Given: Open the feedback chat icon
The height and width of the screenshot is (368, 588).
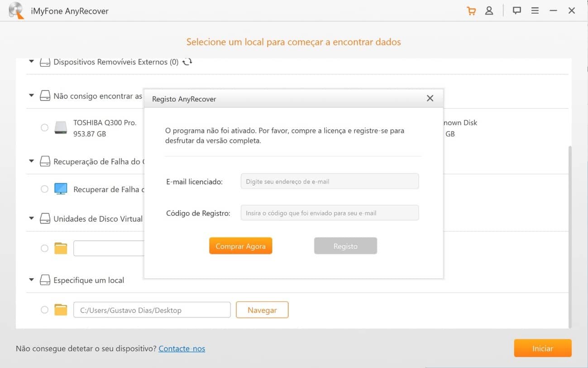Looking at the screenshot, I should coord(516,11).
